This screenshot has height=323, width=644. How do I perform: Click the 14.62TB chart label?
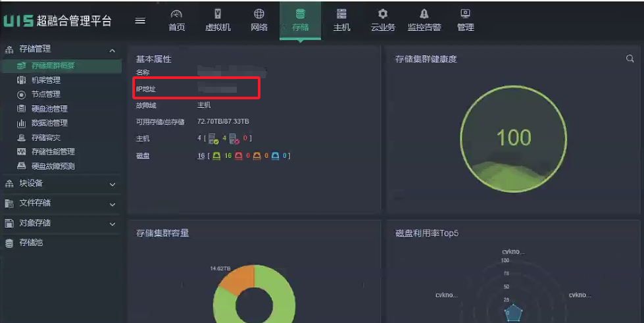coord(220,268)
